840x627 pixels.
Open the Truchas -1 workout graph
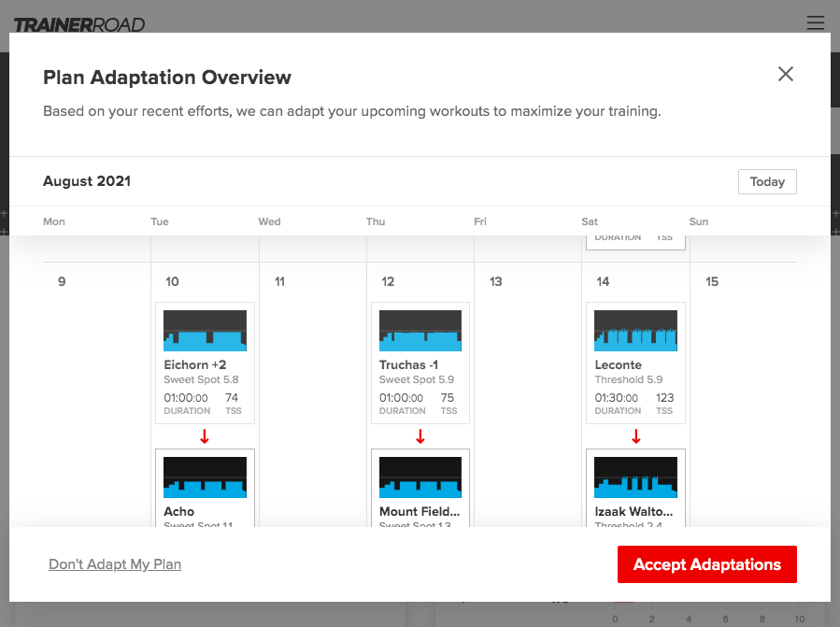coord(420,331)
